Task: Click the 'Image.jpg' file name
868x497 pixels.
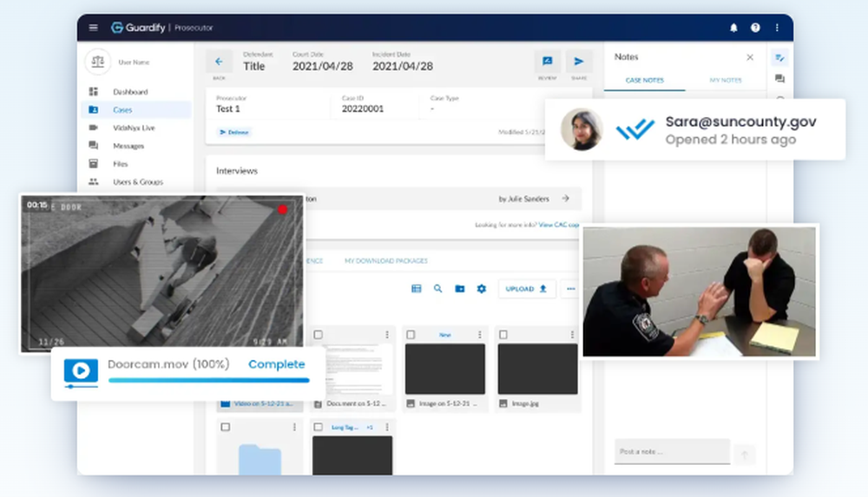Action: coord(525,403)
